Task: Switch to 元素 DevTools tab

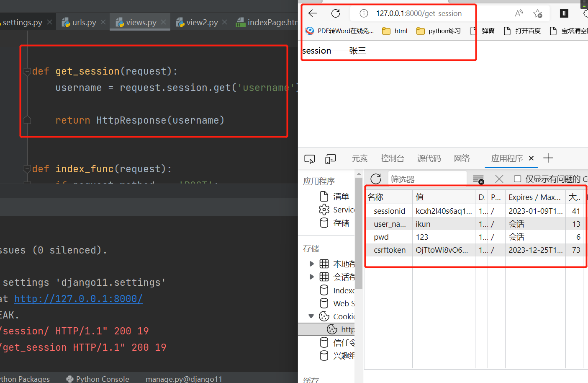Action: (x=359, y=158)
